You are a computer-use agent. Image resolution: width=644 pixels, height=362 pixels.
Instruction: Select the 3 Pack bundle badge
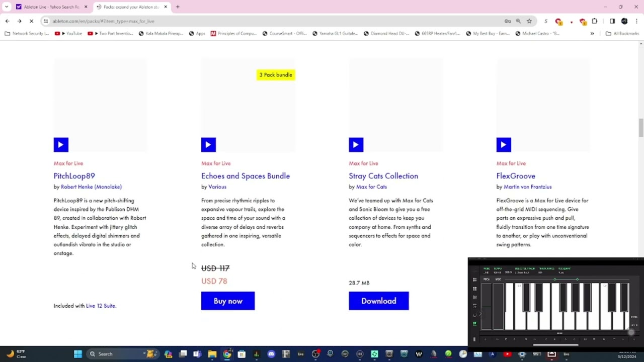click(x=276, y=75)
